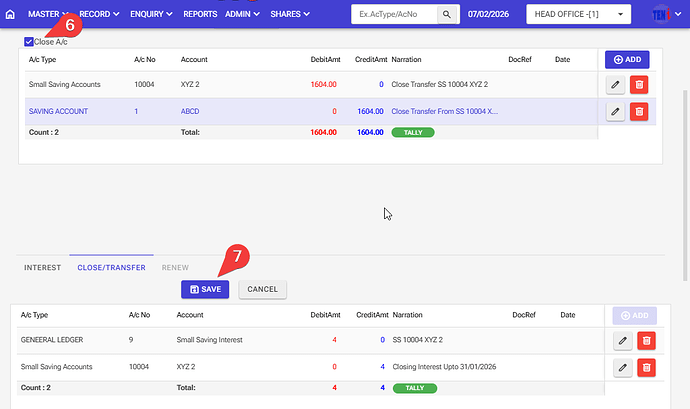690x409 pixels.
Task: Switch to the INTEREST tab
Action: 42,268
